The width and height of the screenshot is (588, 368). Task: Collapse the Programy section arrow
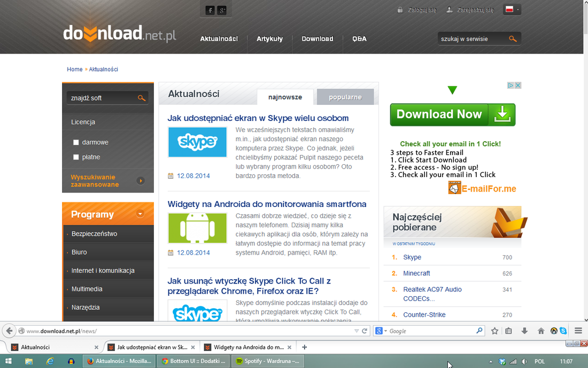coord(140,214)
